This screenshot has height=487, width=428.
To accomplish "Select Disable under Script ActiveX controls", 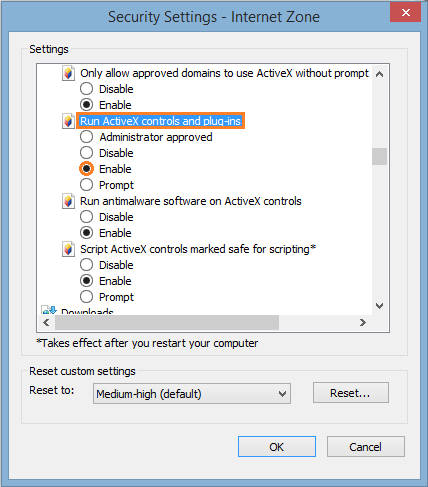I will (87, 265).
